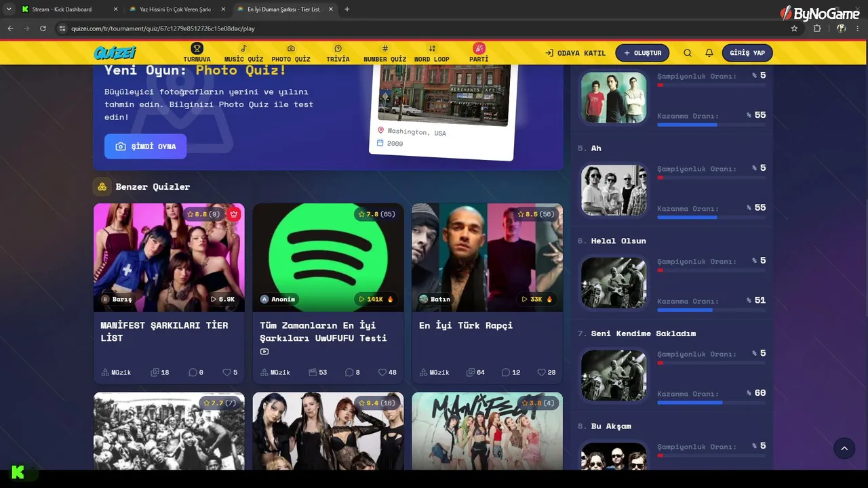This screenshot has width=868, height=488.
Task: Open site search with the magnifier icon
Action: 688,53
